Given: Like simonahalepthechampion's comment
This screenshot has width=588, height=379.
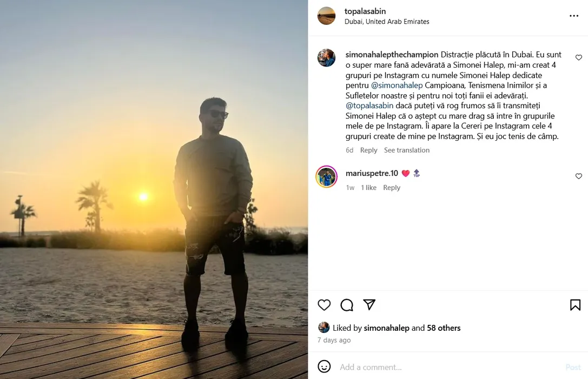Looking at the screenshot, I should [x=578, y=57].
